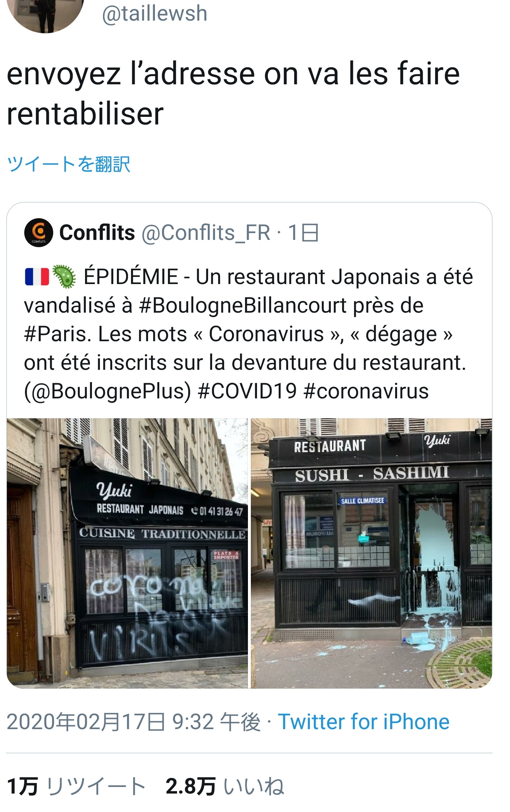This screenshot has height=812, width=510.
Task: Tap ツイートを翻訳 to translate the tweet
Action: (x=68, y=164)
